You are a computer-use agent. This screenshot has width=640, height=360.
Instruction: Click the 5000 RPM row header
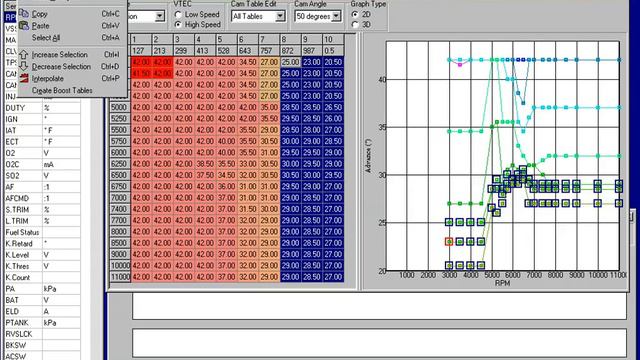point(120,107)
